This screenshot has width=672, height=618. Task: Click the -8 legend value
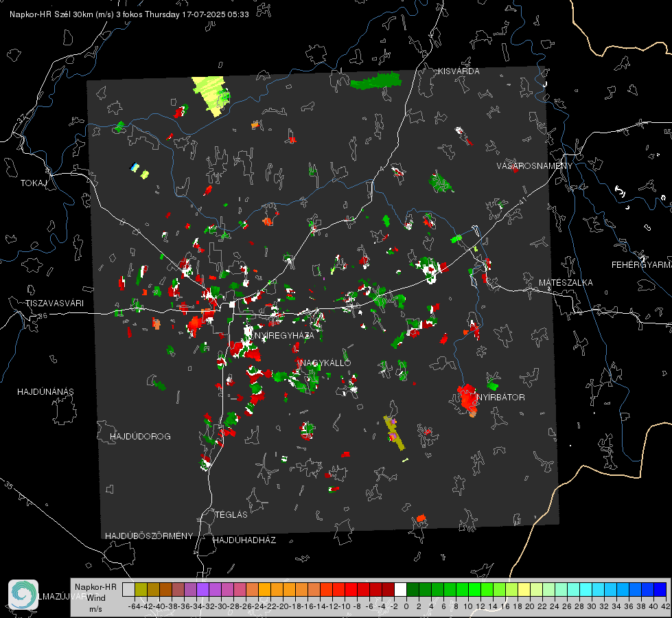click(x=357, y=606)
